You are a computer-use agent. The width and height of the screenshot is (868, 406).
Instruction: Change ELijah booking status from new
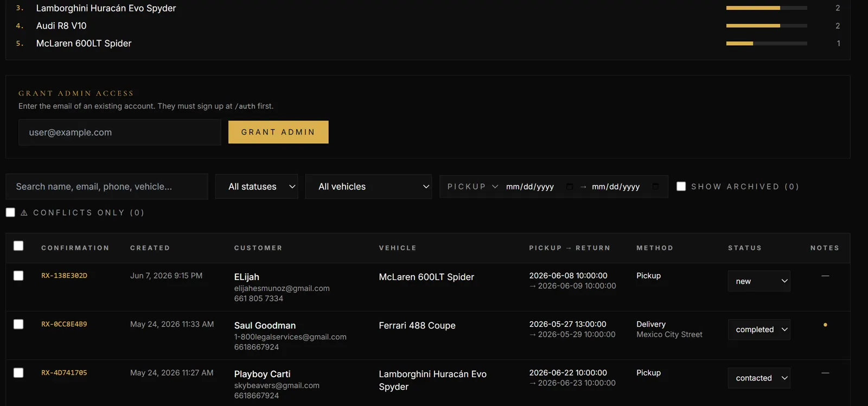point(759,281)
